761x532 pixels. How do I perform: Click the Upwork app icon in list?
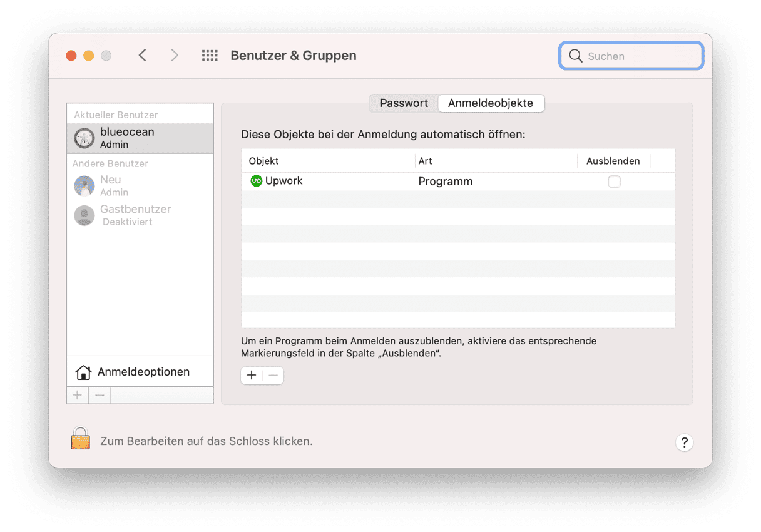[256, 181]
